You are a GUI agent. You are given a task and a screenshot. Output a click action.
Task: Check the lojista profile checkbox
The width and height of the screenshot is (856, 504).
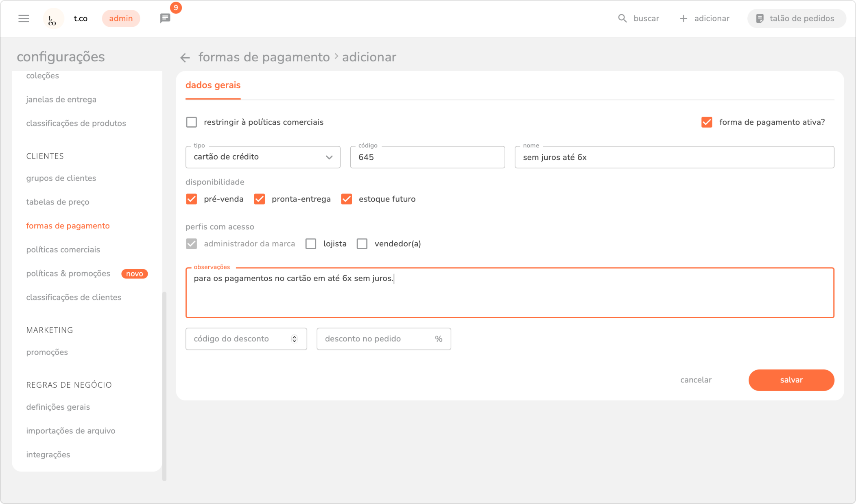(311, 244)
